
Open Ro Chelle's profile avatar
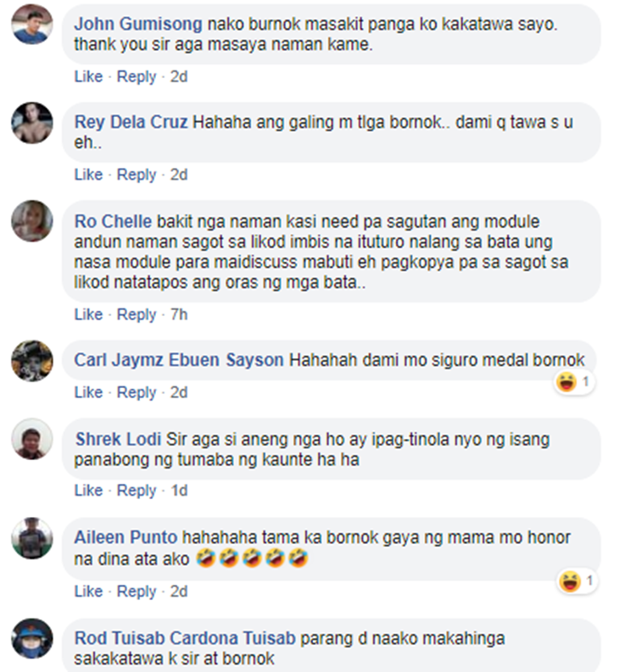point(32,220)
